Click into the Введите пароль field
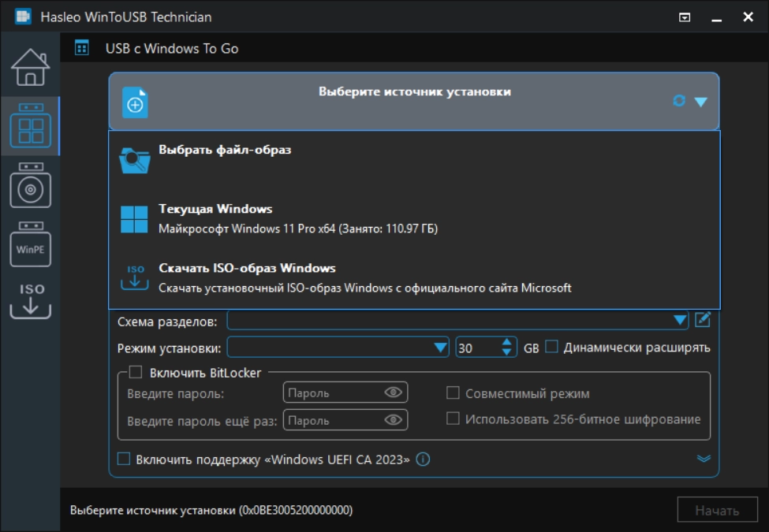The height and width of the screenshot is (532, 769). pos(345,392)
